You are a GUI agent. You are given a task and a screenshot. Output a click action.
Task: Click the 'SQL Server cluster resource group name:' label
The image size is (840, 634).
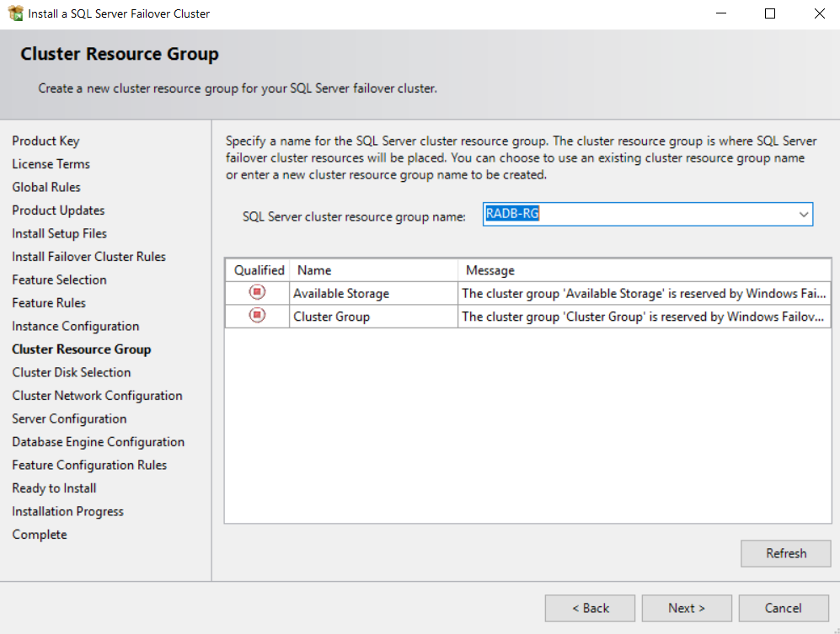tap(354, 216)
